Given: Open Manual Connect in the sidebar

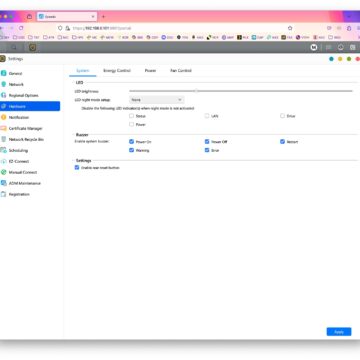Looking at the screenshot, I should [x=23, y=172].
